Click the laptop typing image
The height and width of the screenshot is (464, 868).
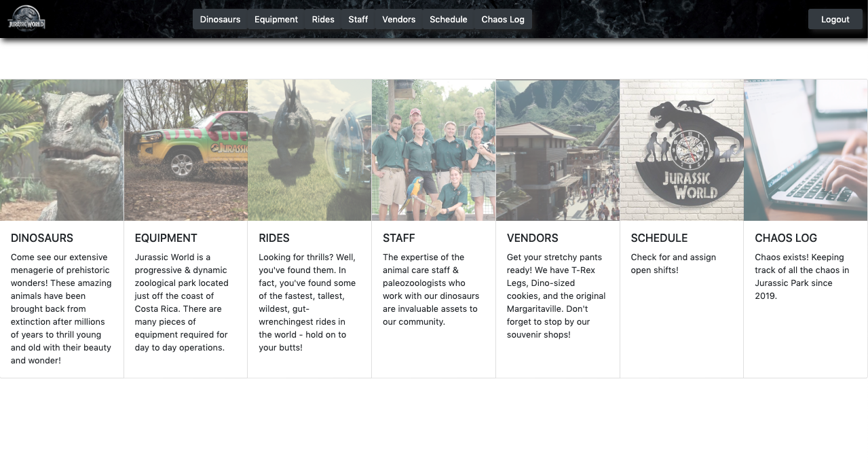point(806,150)
